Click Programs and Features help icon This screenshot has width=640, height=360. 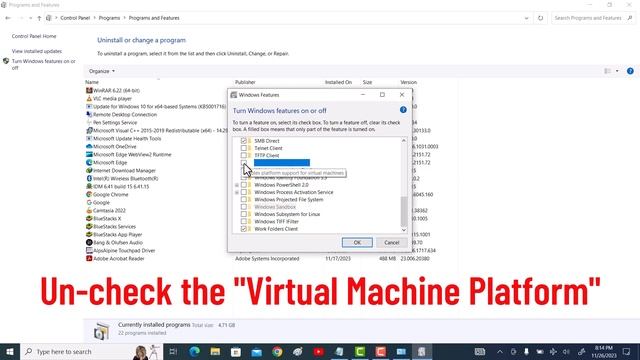[x=630, y=71]
